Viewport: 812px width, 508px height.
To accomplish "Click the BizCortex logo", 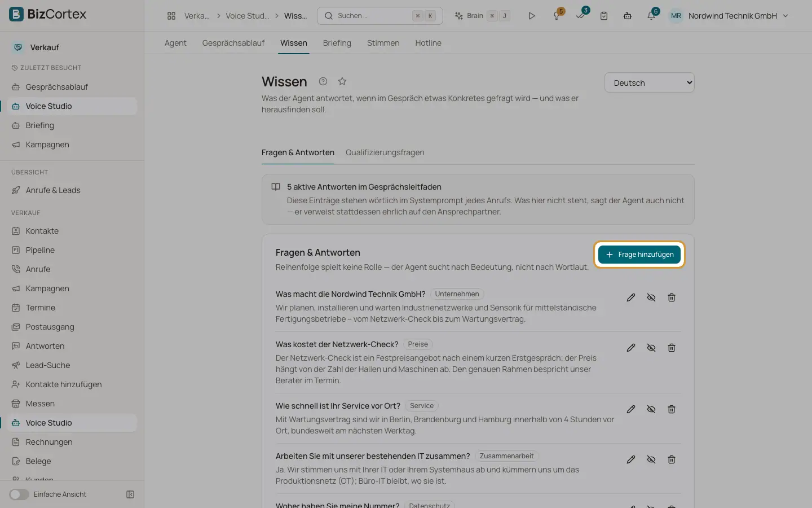I will 48,14.
